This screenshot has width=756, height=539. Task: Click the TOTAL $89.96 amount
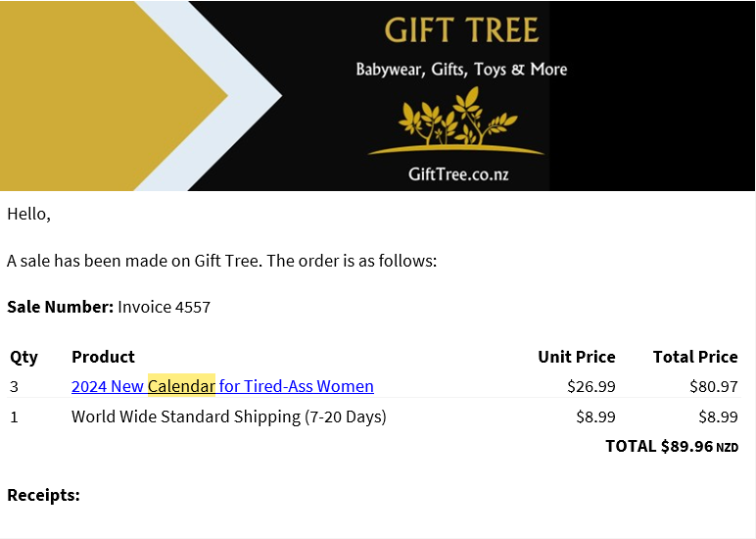pos(658,446)
